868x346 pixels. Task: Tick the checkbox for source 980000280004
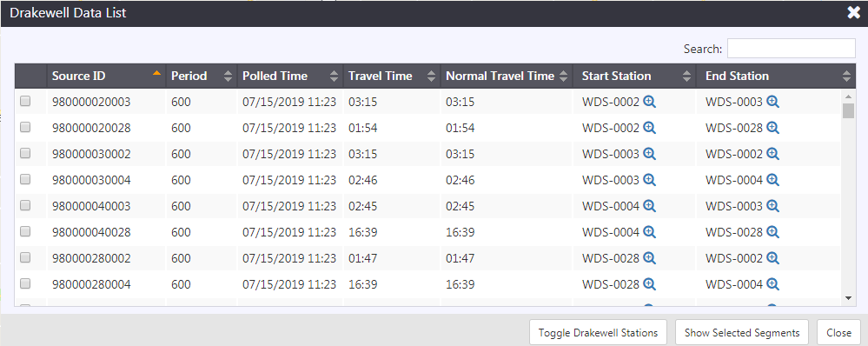pyautogui.click(x=25, y=283)
